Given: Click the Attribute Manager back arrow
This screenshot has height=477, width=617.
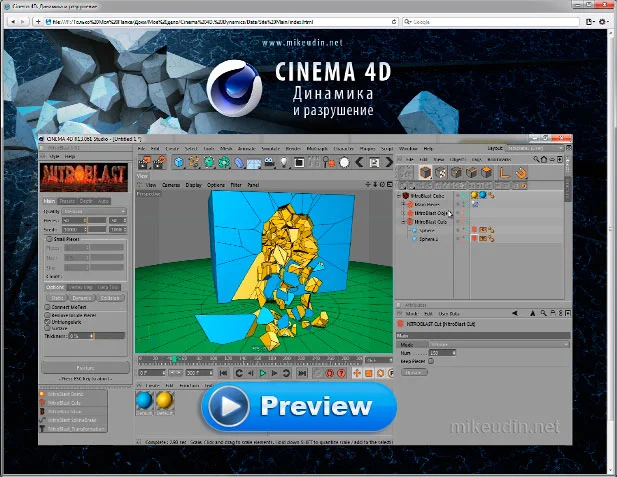Looking at the screenshot, I should point(515,313).
